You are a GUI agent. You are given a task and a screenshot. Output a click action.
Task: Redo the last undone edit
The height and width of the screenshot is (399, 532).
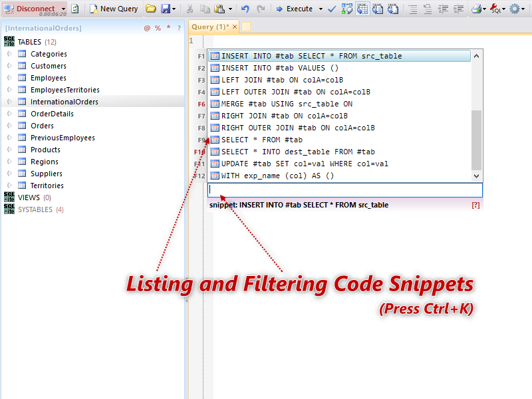click(x=261, y=9)
